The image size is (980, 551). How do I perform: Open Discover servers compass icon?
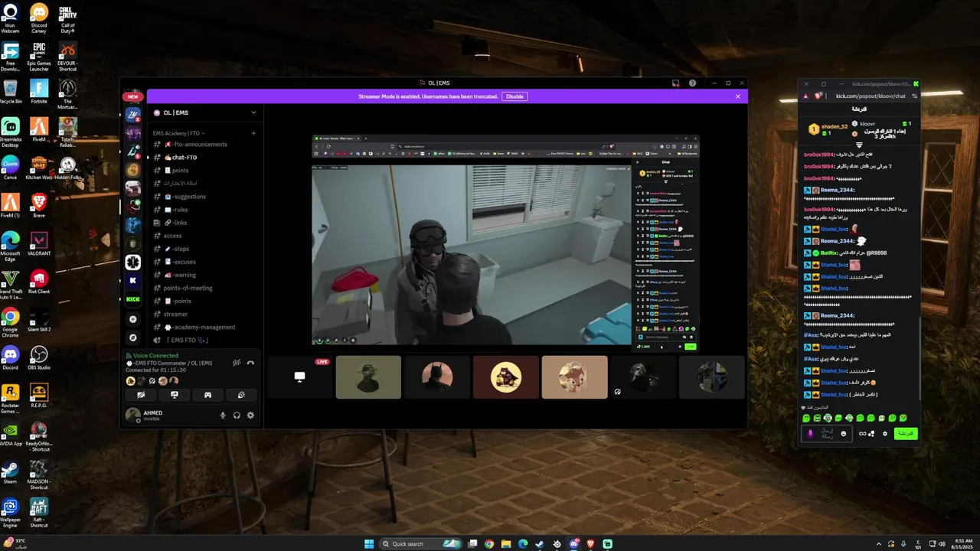pos(133,337)
